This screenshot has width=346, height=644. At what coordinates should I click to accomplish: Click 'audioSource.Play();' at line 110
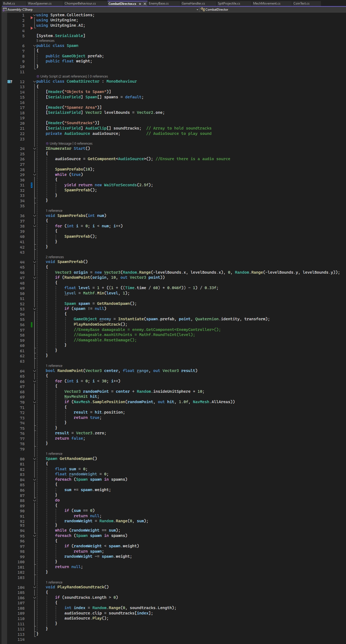coord(86,618)
